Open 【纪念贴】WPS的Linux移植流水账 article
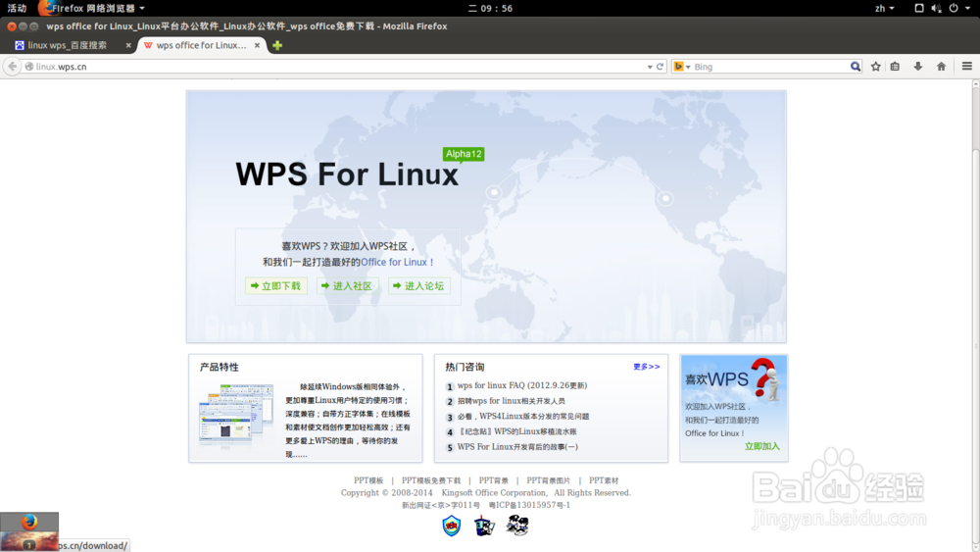 (516, 431)
